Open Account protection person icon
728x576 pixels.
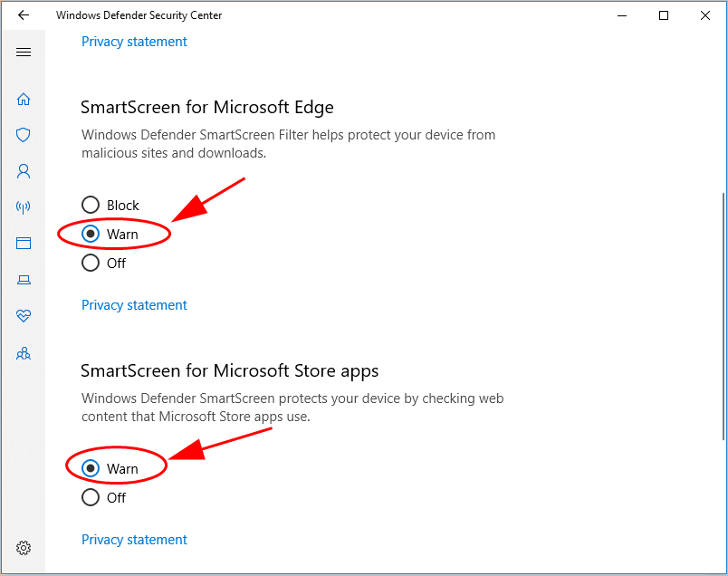pyautogui.click(x=24, y=170)
